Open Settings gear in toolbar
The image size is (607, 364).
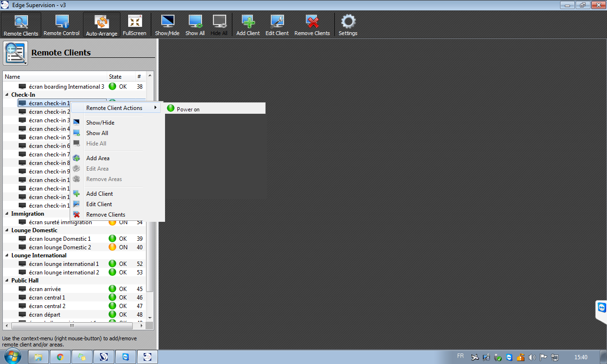(348, 25)
